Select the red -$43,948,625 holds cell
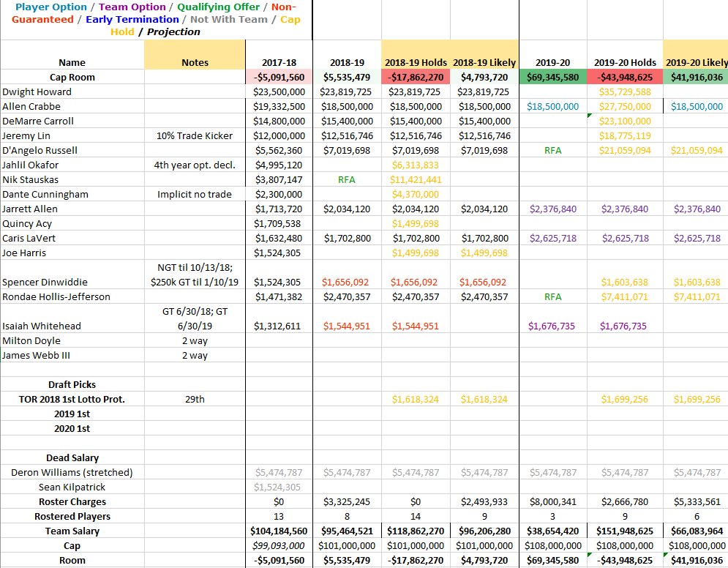The image size is (728, 568). [625, 77]
